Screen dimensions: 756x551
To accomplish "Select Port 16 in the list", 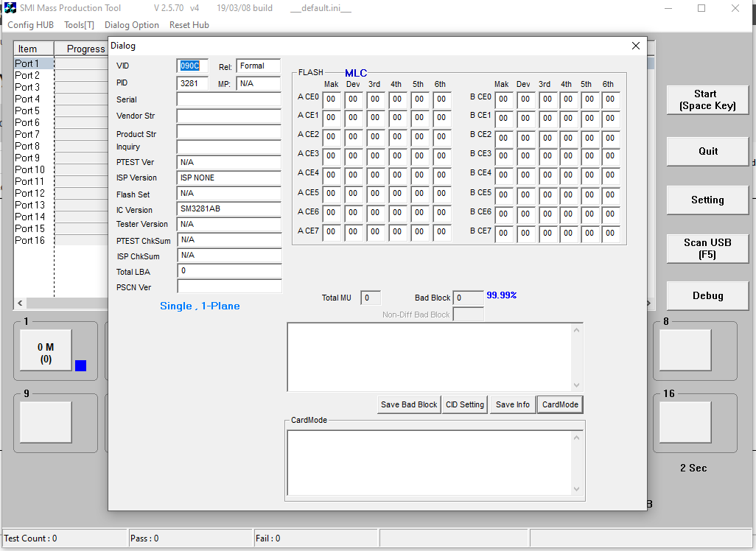I will click(x=29, y=241).
